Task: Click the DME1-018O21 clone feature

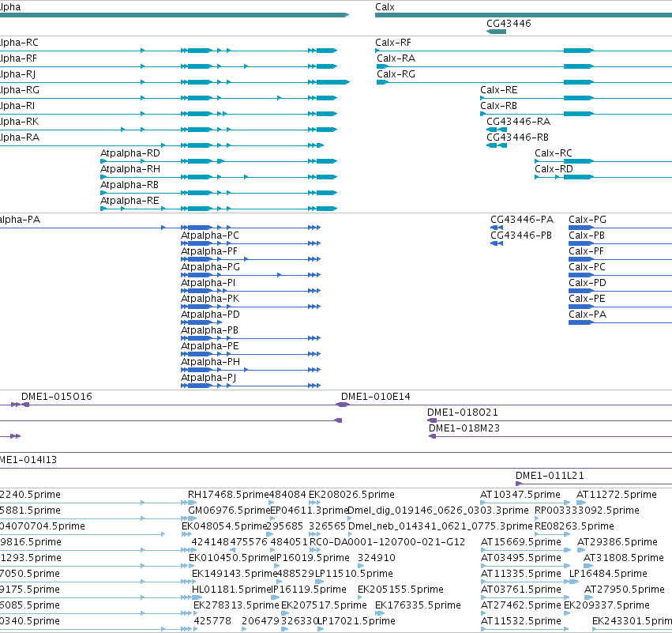Action: point(550,420)
